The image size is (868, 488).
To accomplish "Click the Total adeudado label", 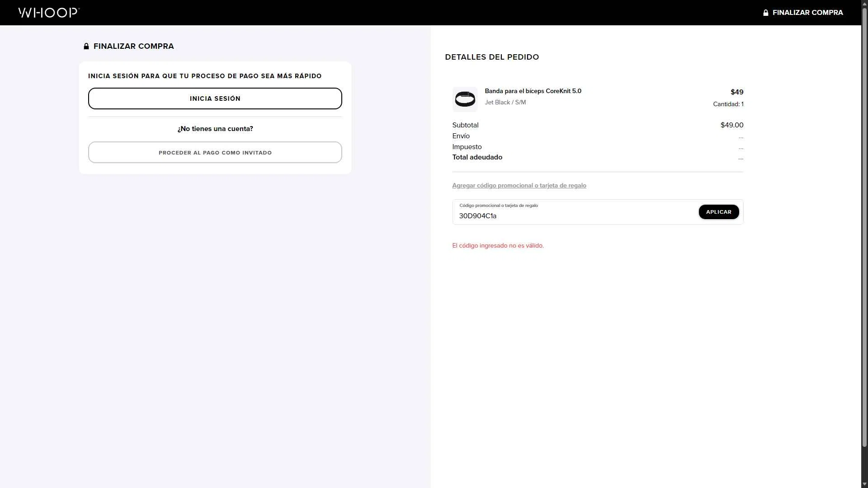I will pyautogui.click(x=477, y=157).
